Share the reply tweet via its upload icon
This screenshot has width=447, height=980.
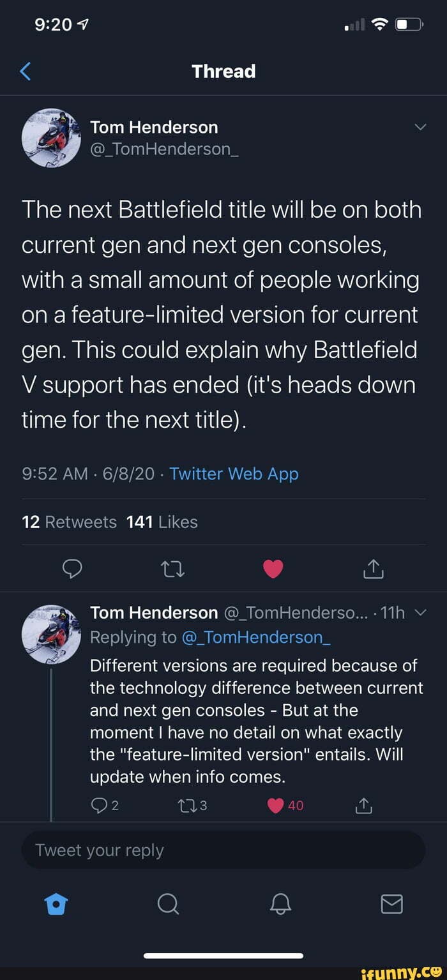363,806
